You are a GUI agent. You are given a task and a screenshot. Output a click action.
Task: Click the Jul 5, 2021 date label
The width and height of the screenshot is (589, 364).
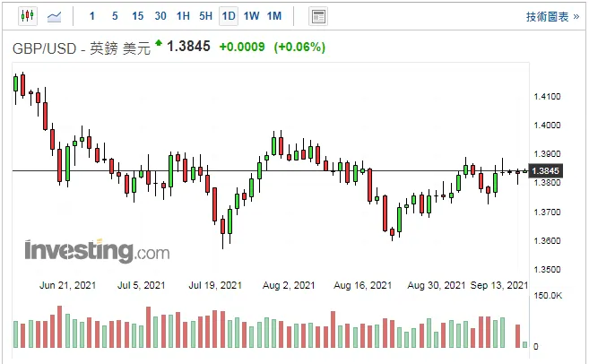(142, 285)
